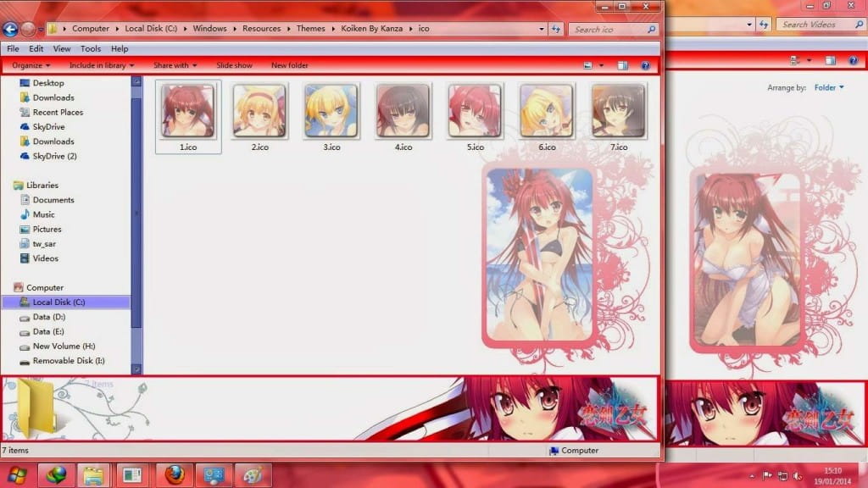Click the Action Center flag tray icon

pos(767,476)
